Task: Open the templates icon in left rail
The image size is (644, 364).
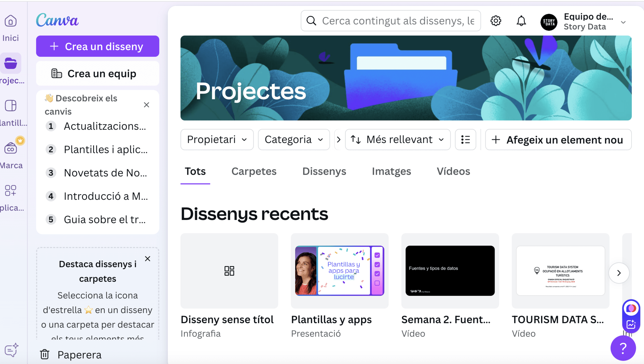Action: click(11, 106)
